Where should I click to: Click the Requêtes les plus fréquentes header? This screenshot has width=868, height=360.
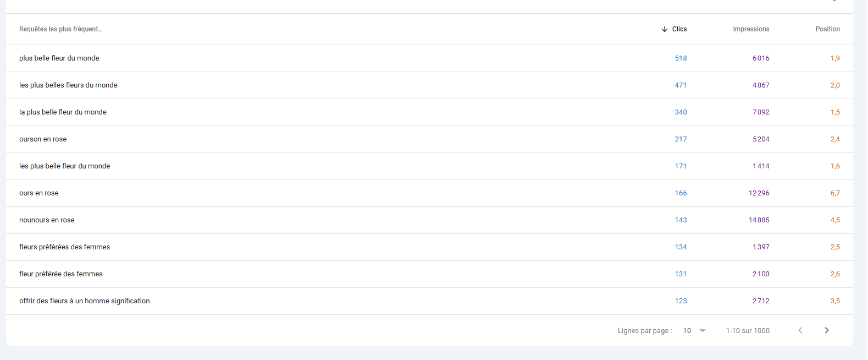point(61,29)
